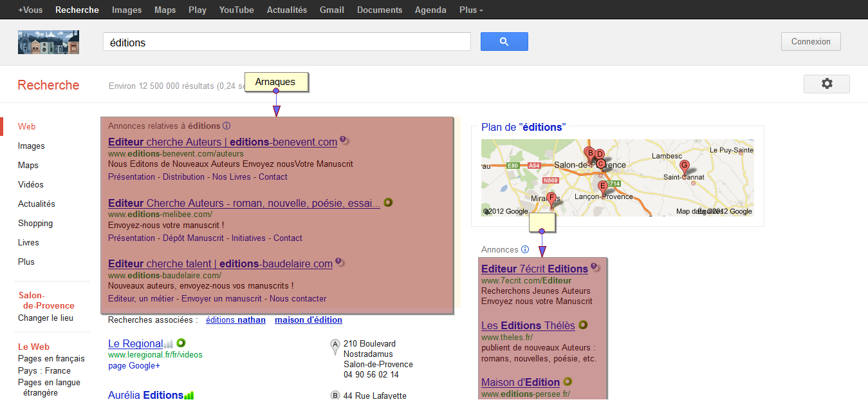Select Maps in the left sidebar
Screen dimensions: 868x402
click(x=28, y=166)
